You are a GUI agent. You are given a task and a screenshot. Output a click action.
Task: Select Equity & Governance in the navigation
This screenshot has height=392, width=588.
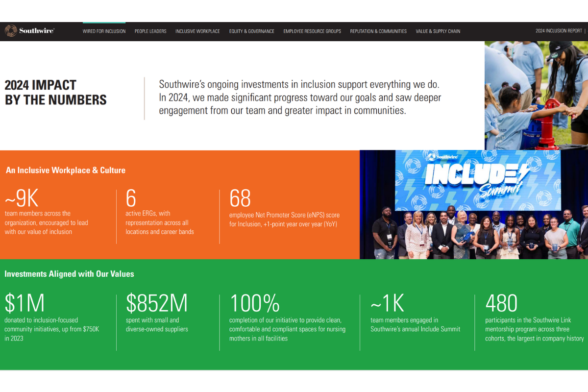click(x=251, y=31)
